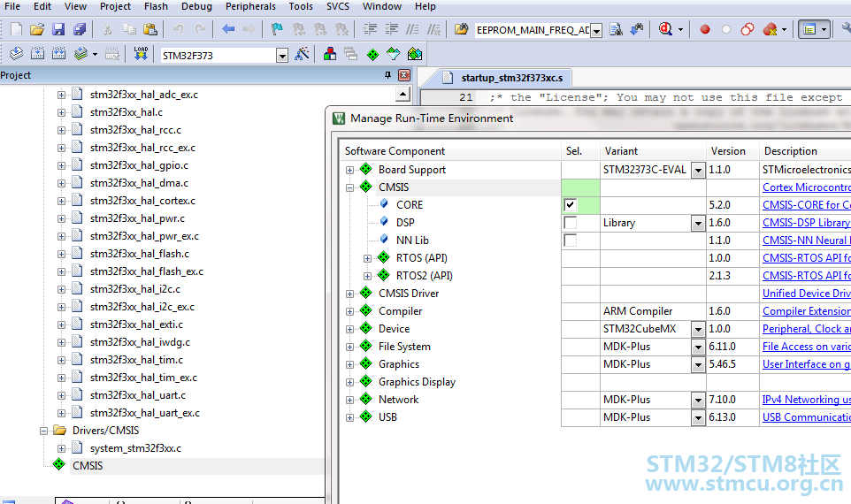
Task: Click the Batch Build stacked-layers icon
Action: tap(80, 54)
